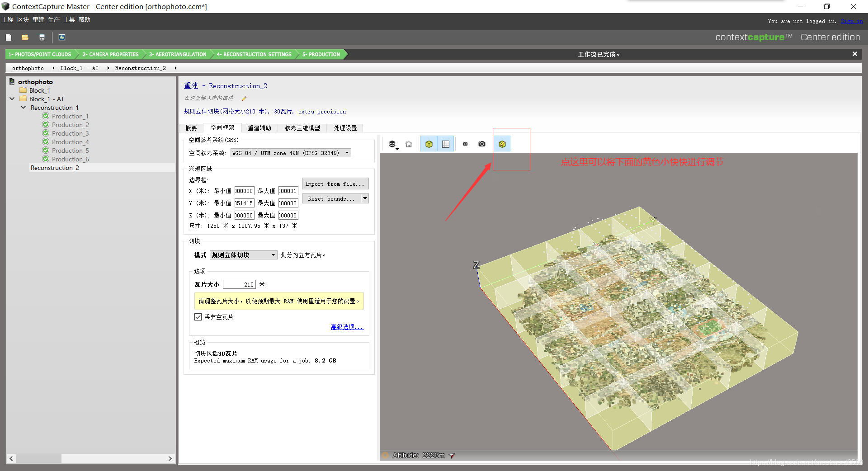Open the layers display menu in 3D view
The width and height of the screenshot is (868, 471).
point(392,144)
